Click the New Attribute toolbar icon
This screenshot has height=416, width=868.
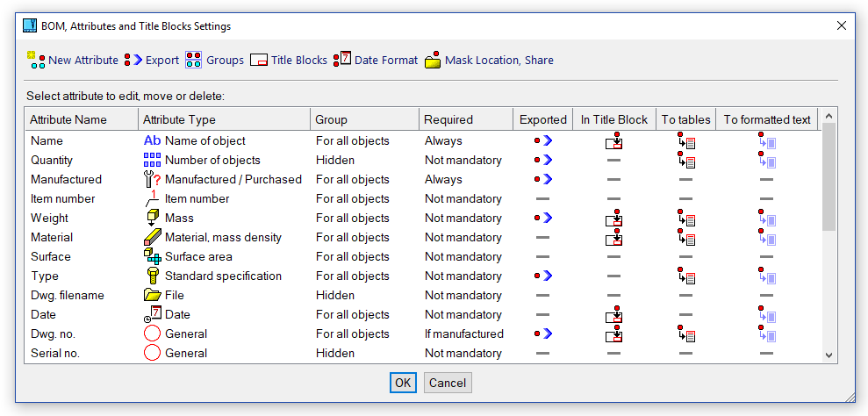click(x=36, y=60)
